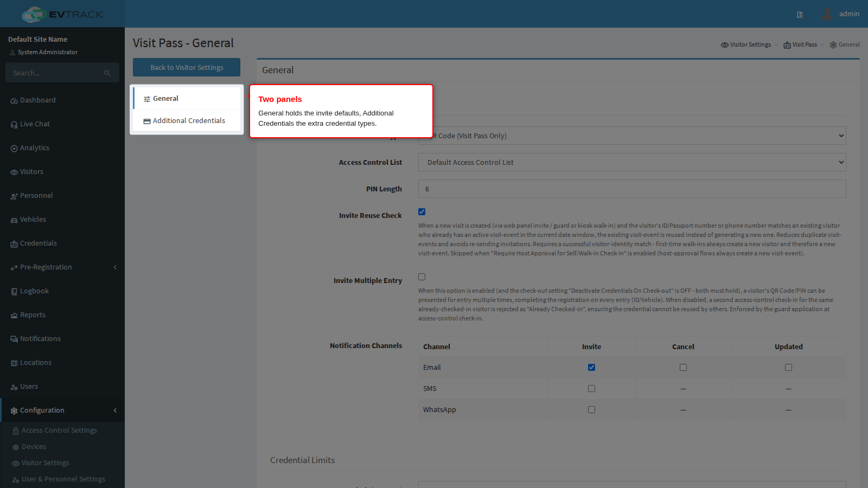Click the Credentials badge icon in sidebar

click(14, 244)
